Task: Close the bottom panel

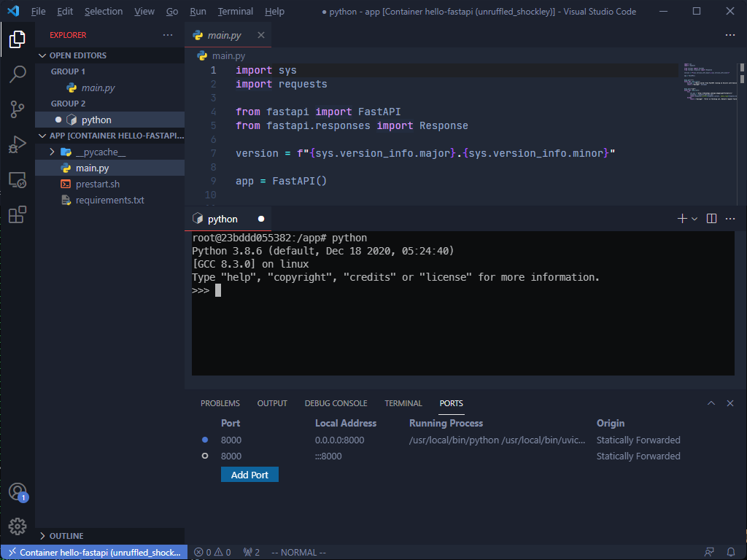Action: coord(729,402)
